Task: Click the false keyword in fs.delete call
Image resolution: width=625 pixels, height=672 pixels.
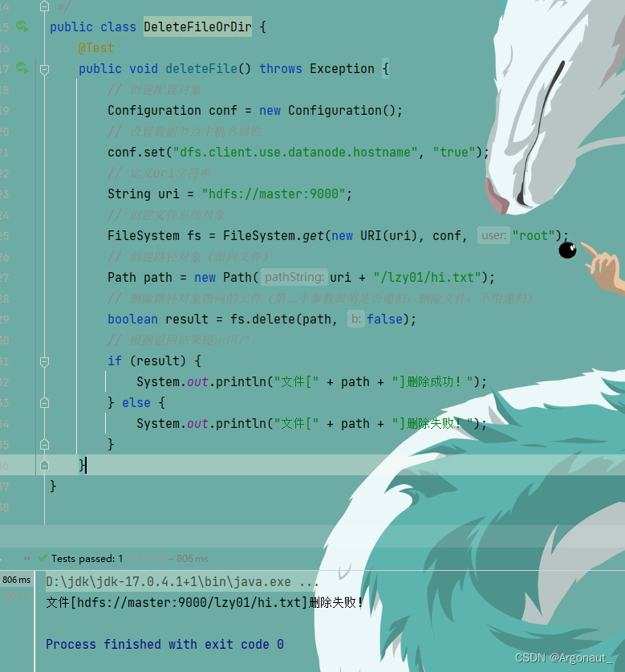Action: pyautogui.click(x=384, y=319)
